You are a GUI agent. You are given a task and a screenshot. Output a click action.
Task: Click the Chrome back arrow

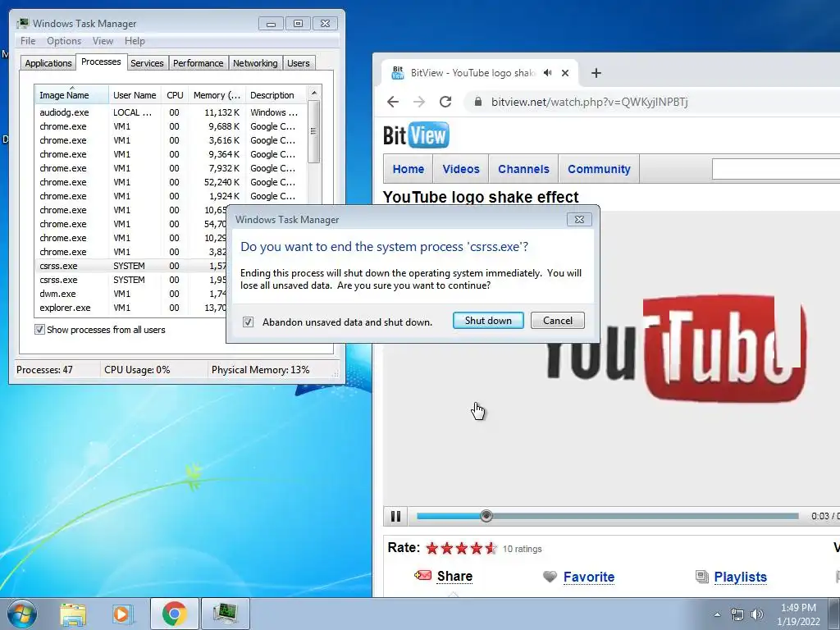pyautogui.click(x=393, y=102)
